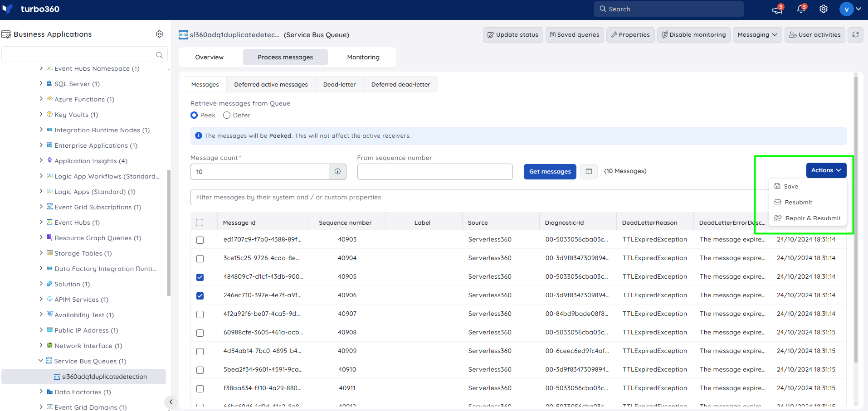
Task: Open the settings gear in top bar
Action: coord(824,9)
